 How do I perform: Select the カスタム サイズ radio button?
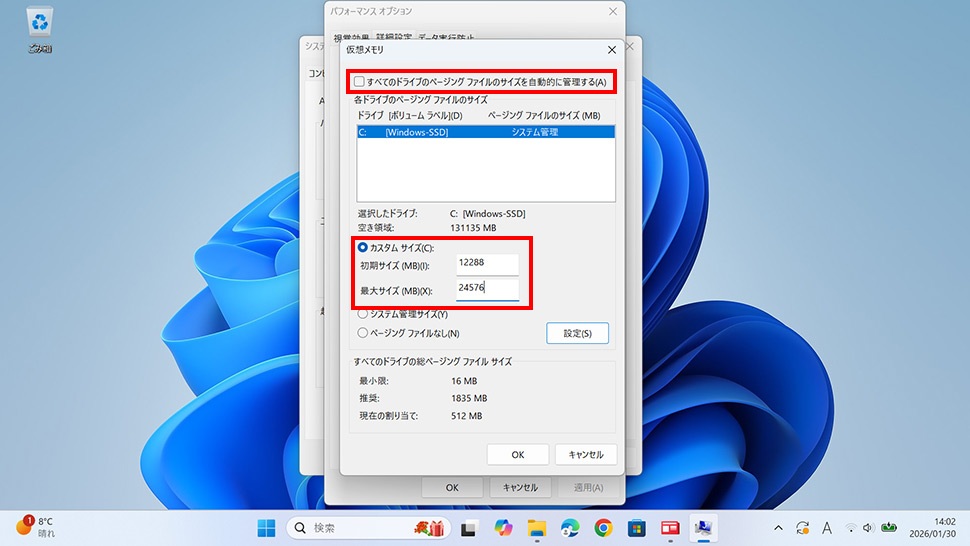coord(363,247)
